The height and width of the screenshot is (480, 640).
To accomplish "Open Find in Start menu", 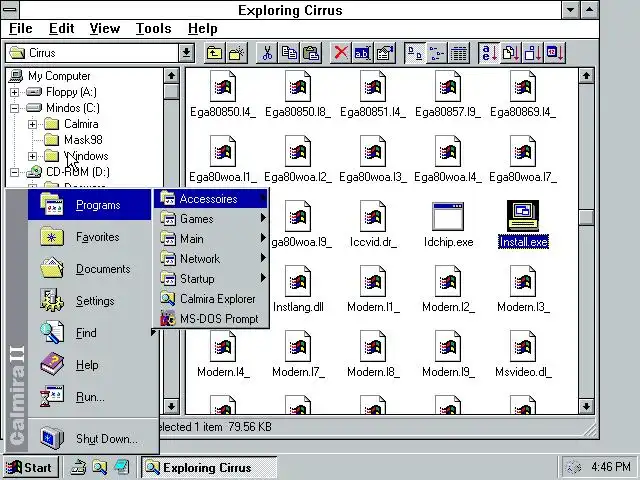I will pos(93,333).
